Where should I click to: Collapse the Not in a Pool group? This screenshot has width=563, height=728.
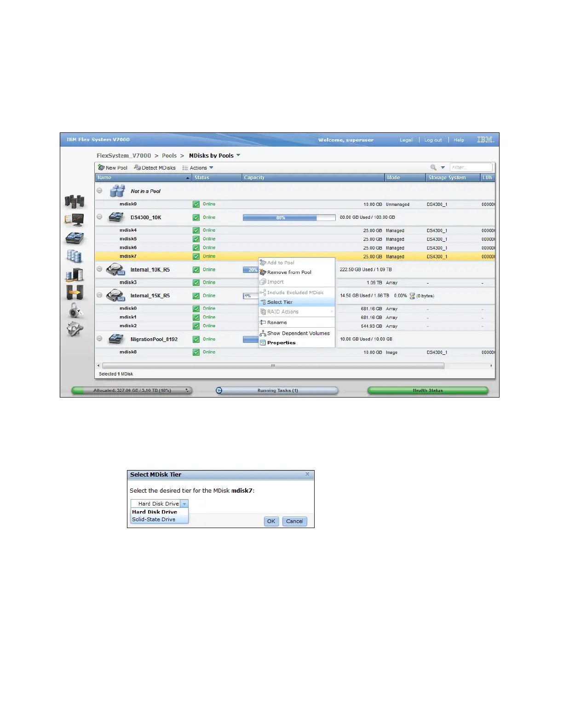(x=99, y=190)
